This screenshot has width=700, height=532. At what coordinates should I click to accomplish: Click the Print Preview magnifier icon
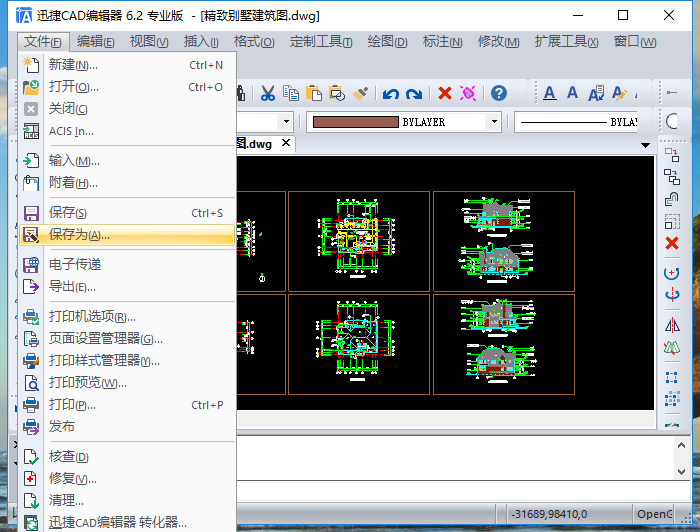tap(31, 383)
